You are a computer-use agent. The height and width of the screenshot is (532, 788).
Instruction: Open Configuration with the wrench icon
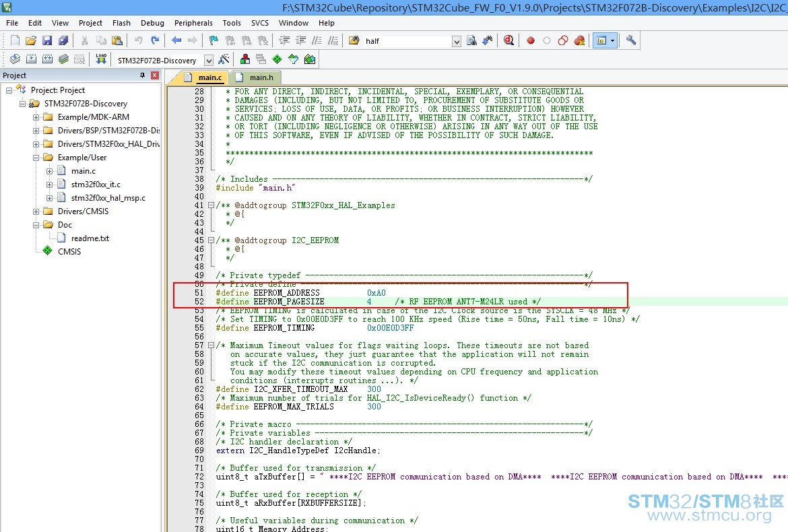coord(631,40)
